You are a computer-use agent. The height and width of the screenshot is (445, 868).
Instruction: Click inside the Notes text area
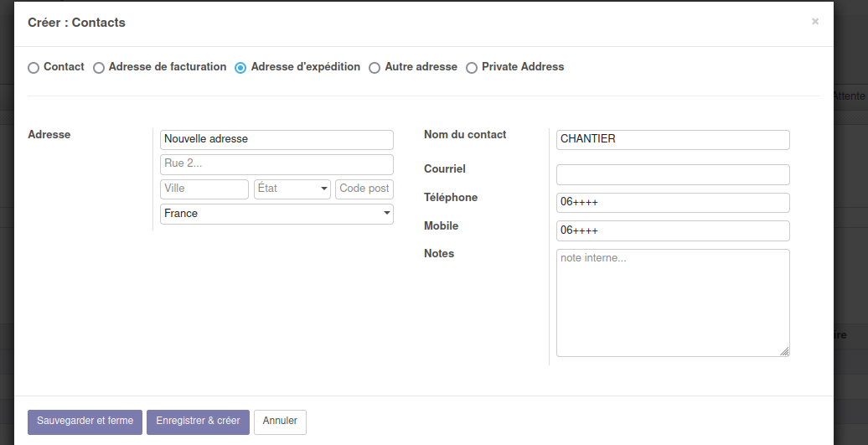(673, 302)
